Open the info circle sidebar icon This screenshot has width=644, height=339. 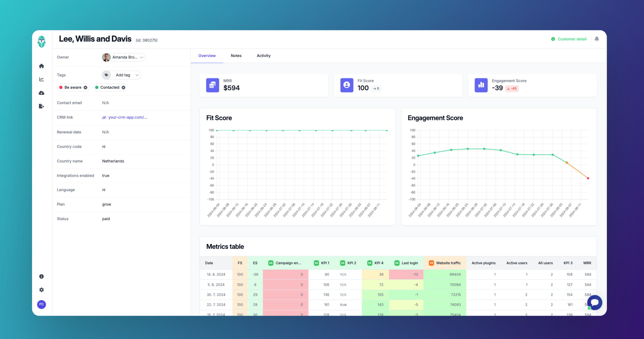[42, 276]
